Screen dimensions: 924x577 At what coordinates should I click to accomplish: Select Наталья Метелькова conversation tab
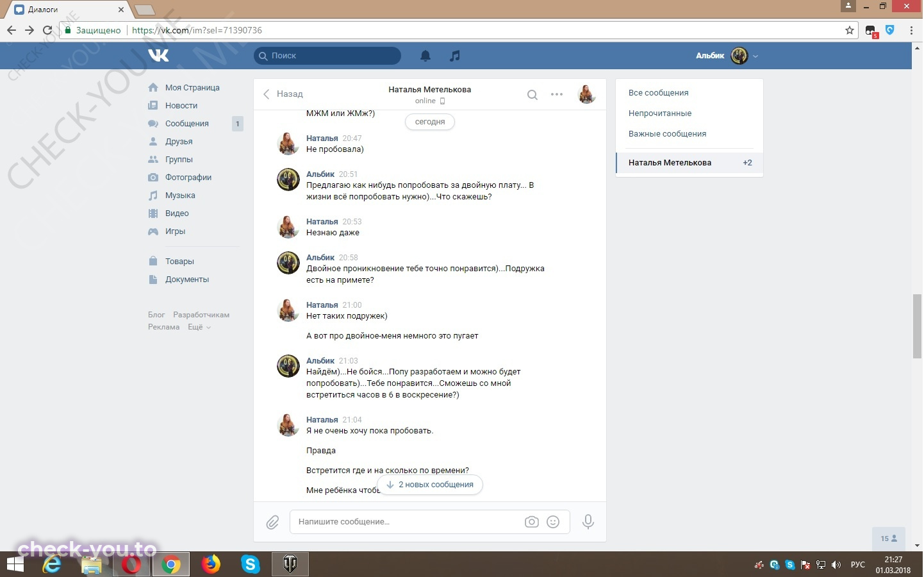689,162
